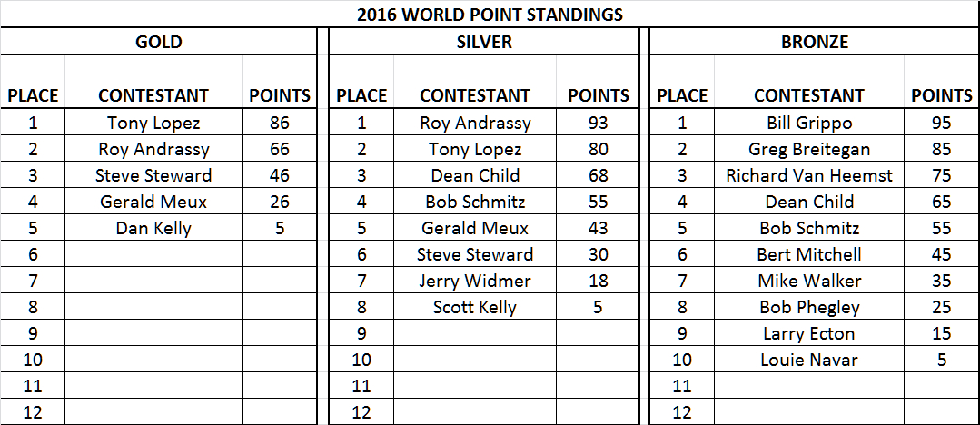
Task: Select Greg Breitegan's name cell
Action: (809, 149)
